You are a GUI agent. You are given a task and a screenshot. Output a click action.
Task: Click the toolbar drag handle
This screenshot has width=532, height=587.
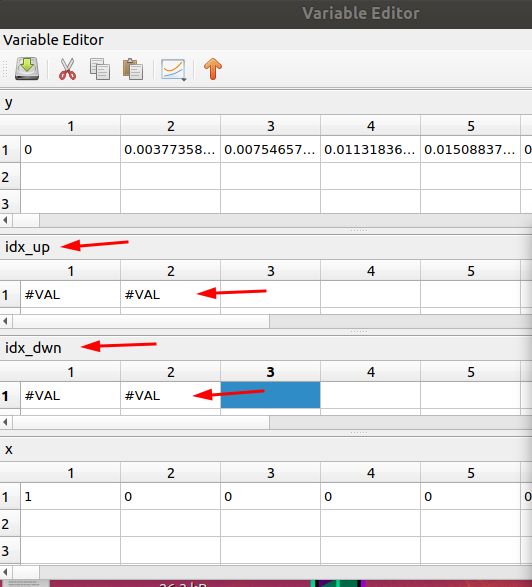[5, 69]
